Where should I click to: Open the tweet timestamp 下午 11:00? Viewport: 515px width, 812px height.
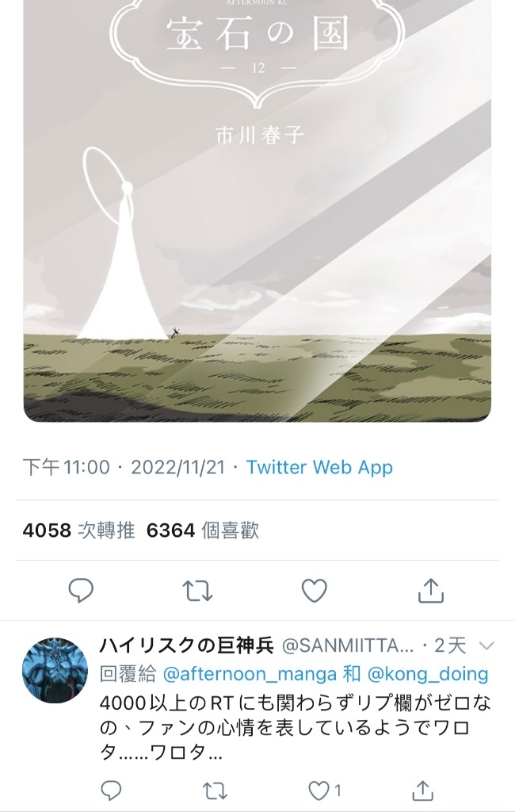point(67,467)
